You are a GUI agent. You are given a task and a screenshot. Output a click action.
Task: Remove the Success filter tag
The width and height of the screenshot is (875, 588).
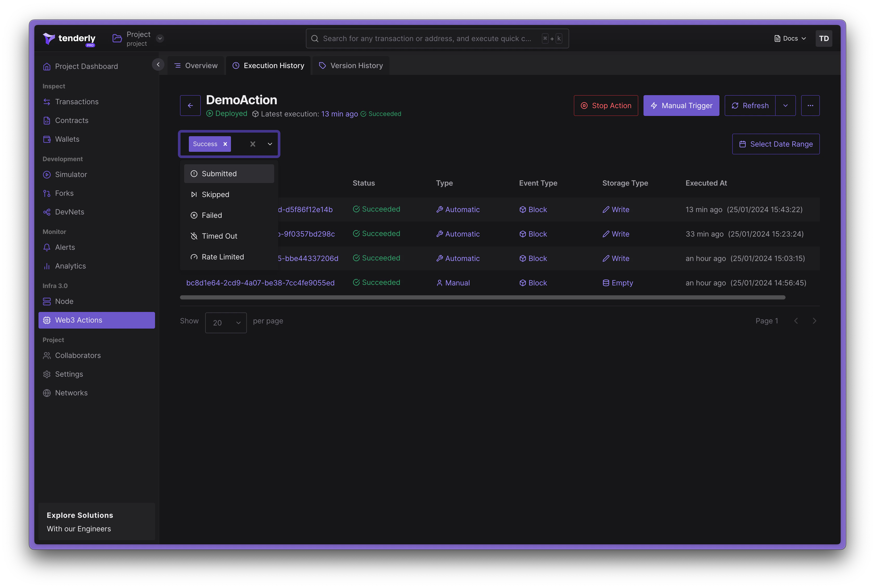pos(225,144)
